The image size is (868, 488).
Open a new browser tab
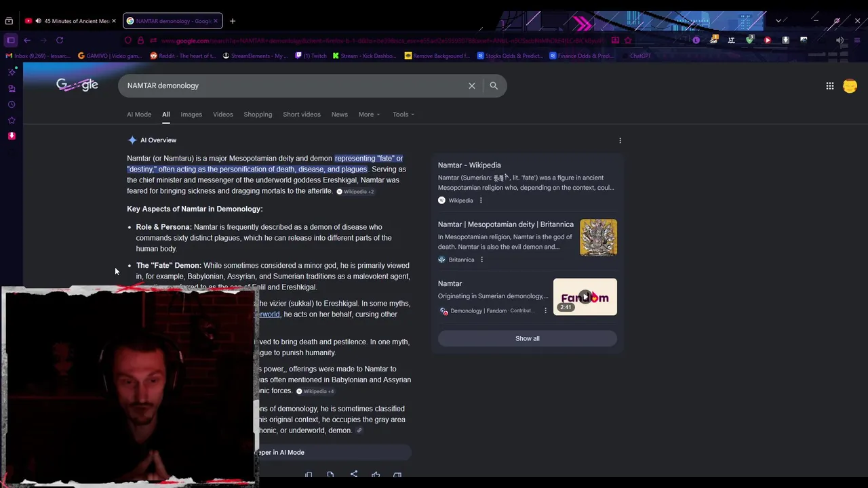(x=233, y=21)
